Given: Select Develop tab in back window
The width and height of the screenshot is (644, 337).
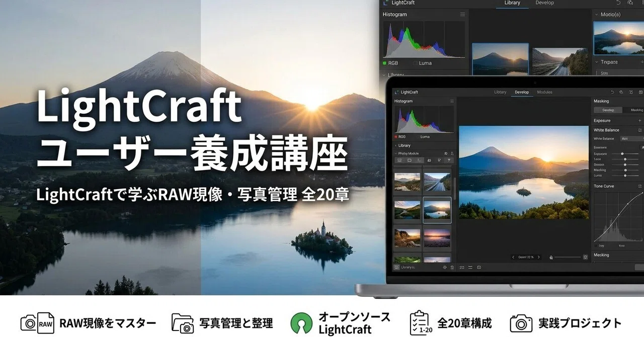Looking at the screenshot, I should tap(544, 3).
